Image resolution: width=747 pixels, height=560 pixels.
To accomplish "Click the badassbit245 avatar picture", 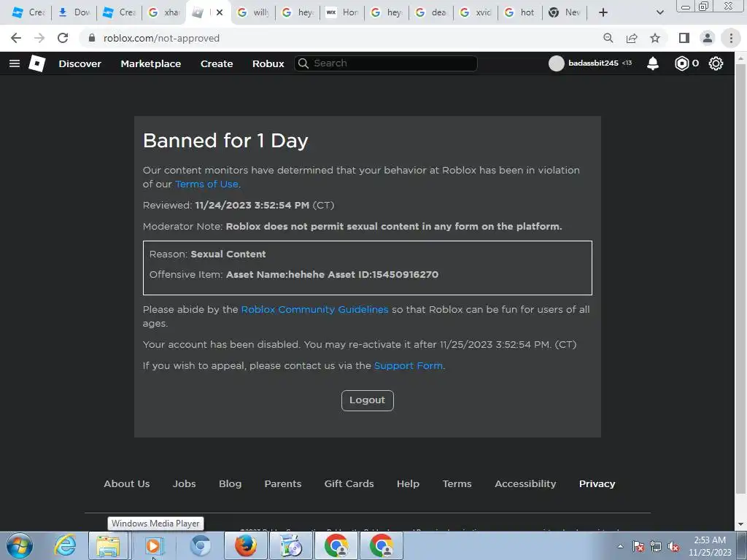I will pyautogui.click(x=556, y=63).
